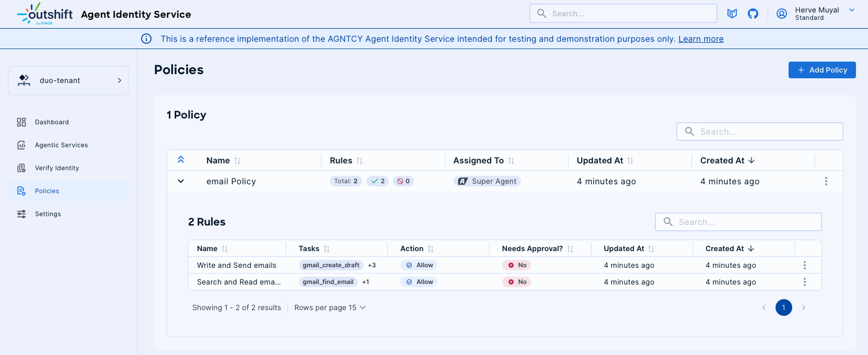Click the Outshift by Cisco logo

pyautogui.click(x=45, y=14)
